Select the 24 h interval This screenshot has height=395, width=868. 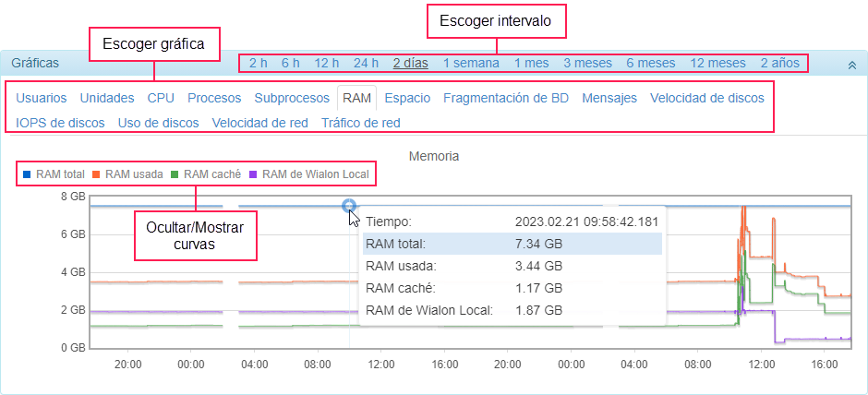366,63
